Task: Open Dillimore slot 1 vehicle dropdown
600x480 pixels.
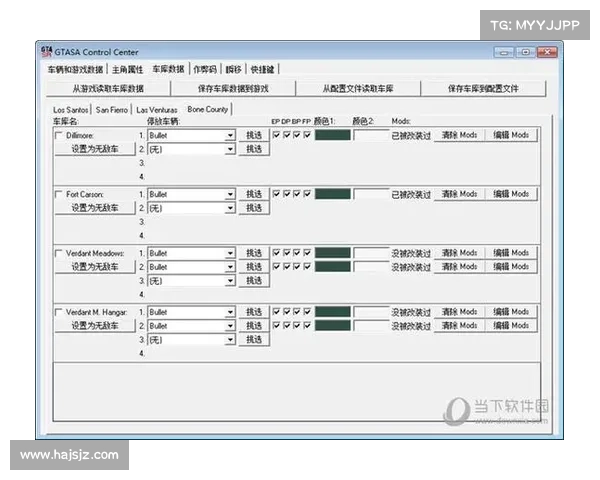Action: tap(230, 136)
